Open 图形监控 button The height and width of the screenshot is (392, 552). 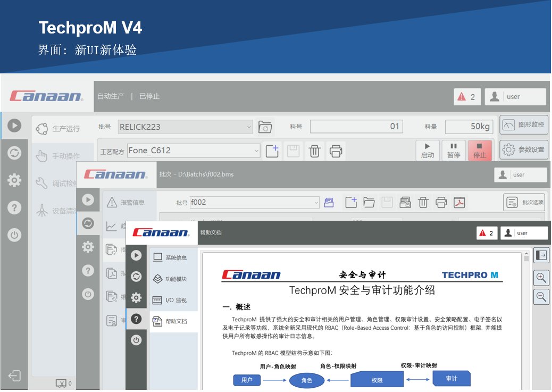(x=524, y=124)
